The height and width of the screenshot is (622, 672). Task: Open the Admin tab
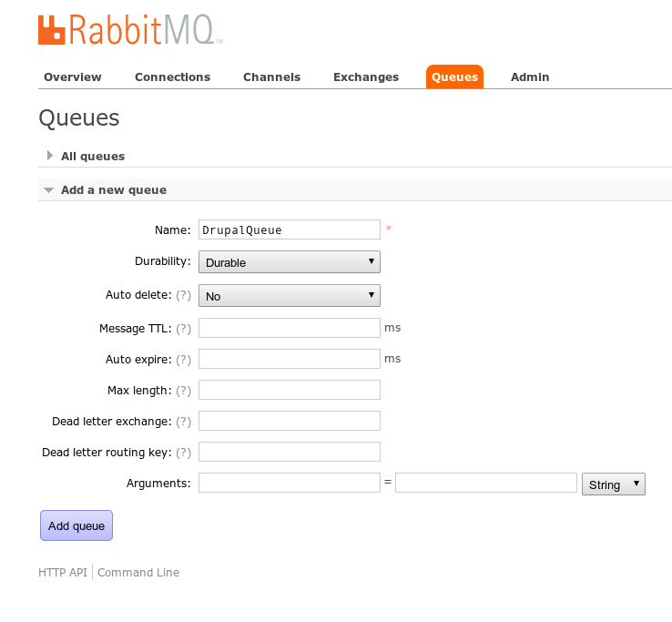click(x=530, y=77)
